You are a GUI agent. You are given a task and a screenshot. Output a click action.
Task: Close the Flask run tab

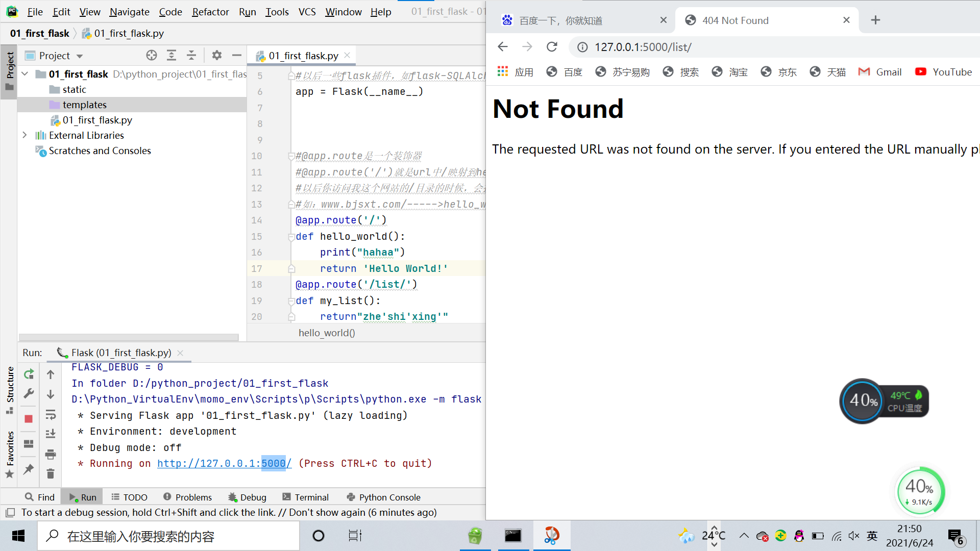(180, 353)
